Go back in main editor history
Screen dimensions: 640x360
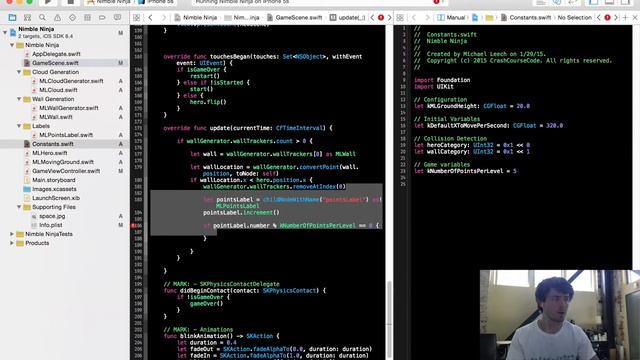coord(151,18)
